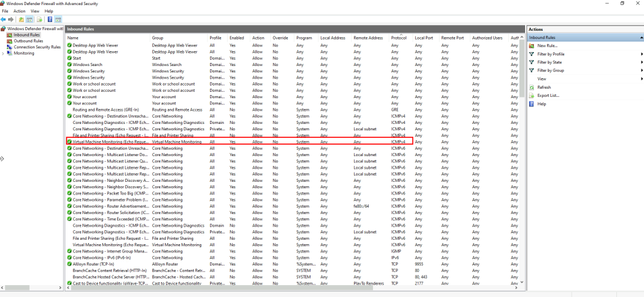Screen dimensions: 644x297
Task: Click green check of Virtual Machine Monitoring rule
Action: 69,142
